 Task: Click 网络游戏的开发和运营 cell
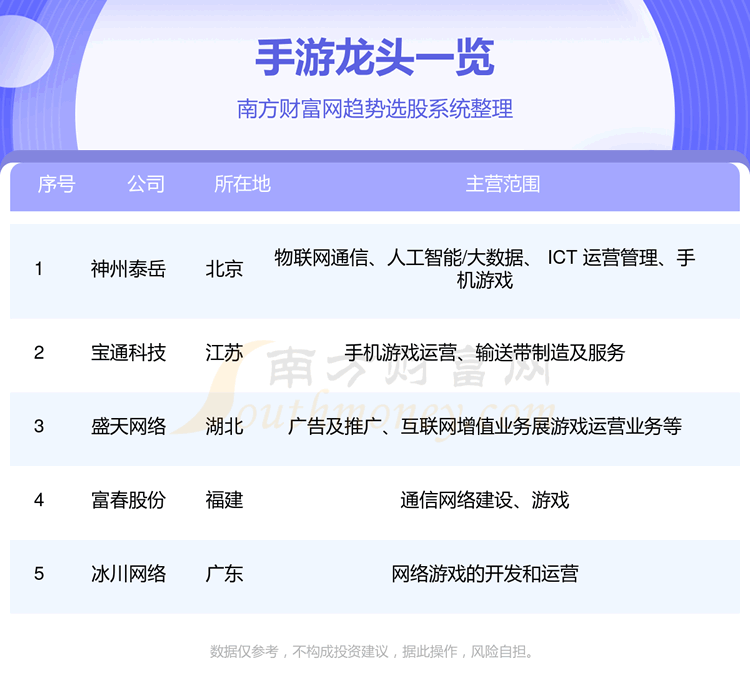pos(485,574)
